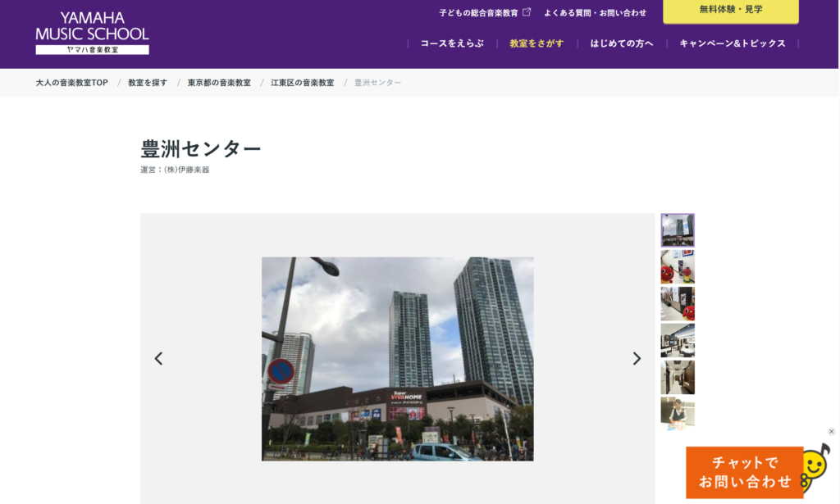Open the 子どもの総合音楽教育 link
This screenshot has height=504, width=840.
(x=478, y=13)
